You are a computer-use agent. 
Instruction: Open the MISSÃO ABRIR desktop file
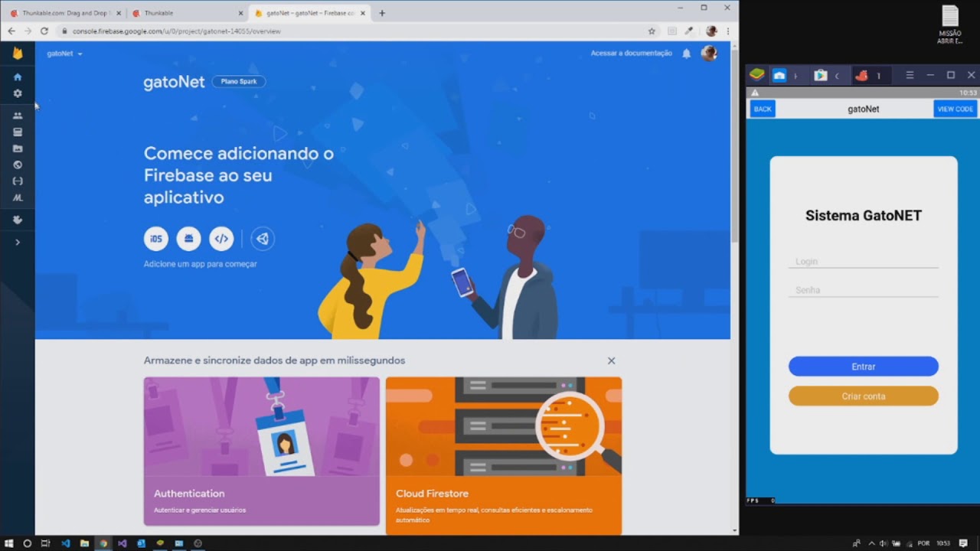click(950, 25)
